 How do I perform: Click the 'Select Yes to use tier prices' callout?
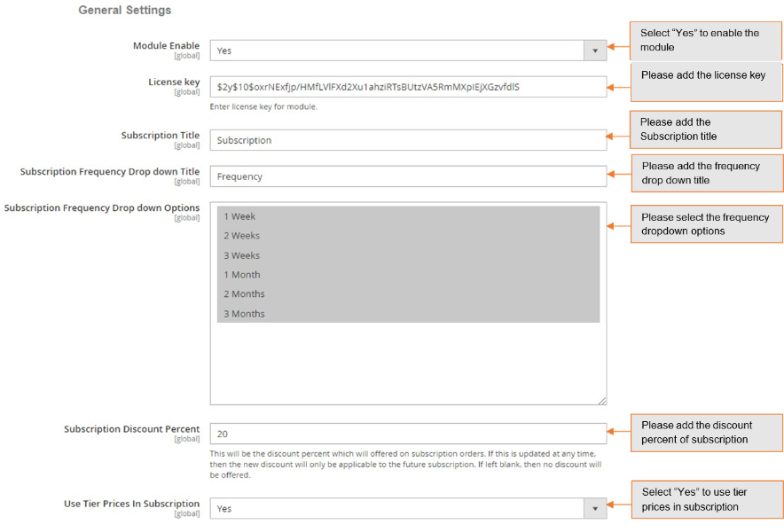tap(706, 500)
